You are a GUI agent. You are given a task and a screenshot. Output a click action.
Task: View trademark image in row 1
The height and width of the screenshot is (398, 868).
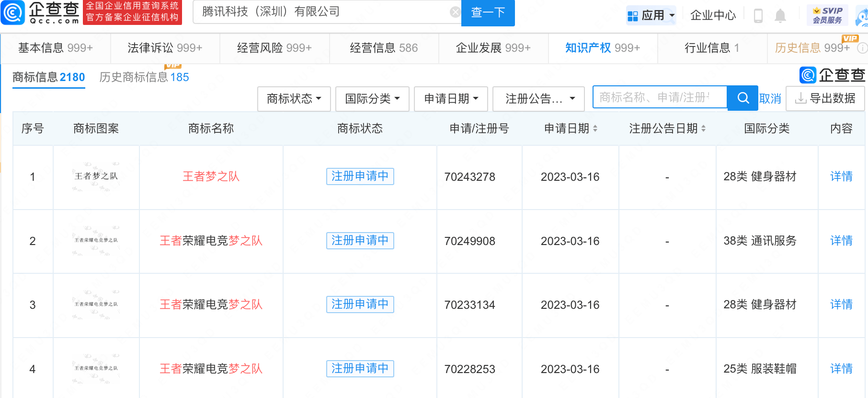click(x=96, y=176)
